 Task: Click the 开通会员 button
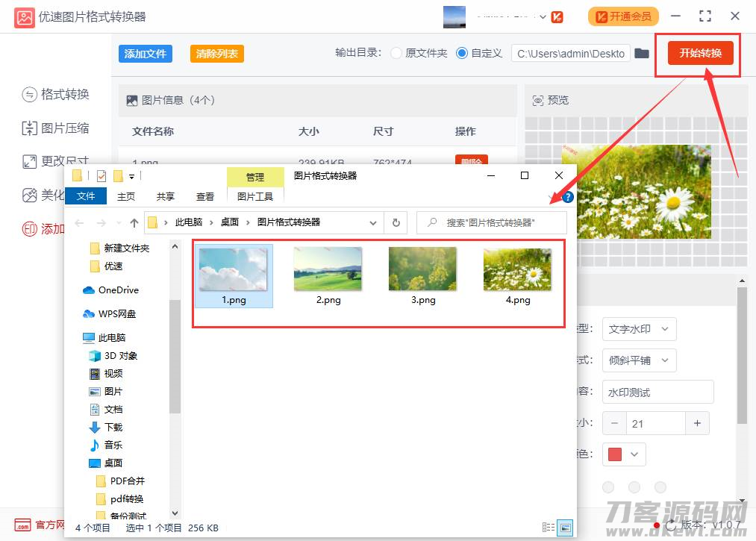click(623, 17)
